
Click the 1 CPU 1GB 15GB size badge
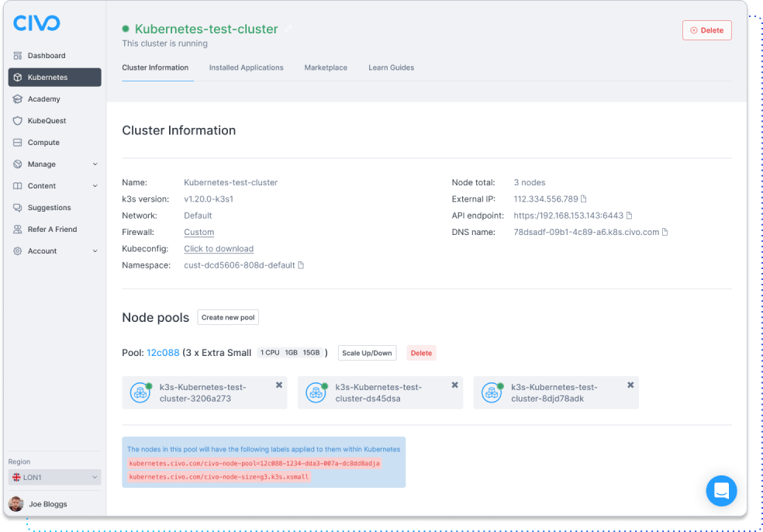point(290,353)
